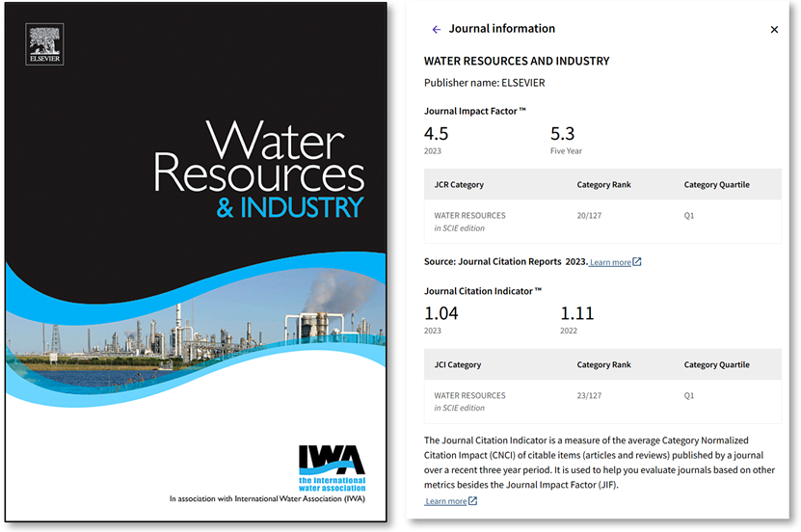Click the JCR Category column header

tap(459, 185)
